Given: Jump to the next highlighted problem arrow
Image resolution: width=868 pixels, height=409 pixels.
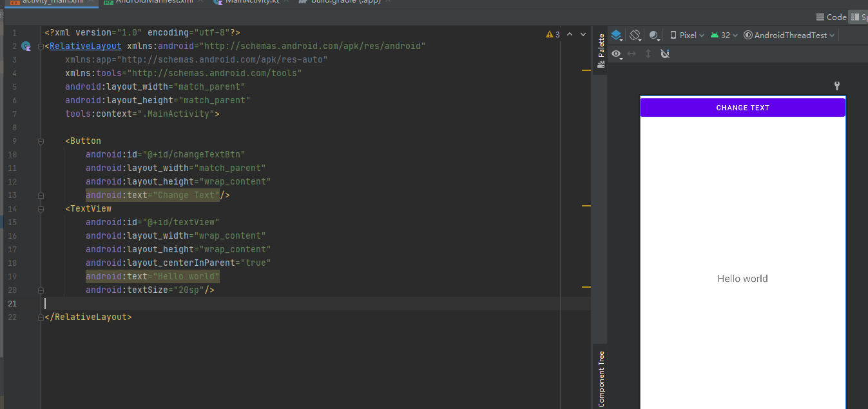Looking at the screenshot, I should (x=583, y=34).
